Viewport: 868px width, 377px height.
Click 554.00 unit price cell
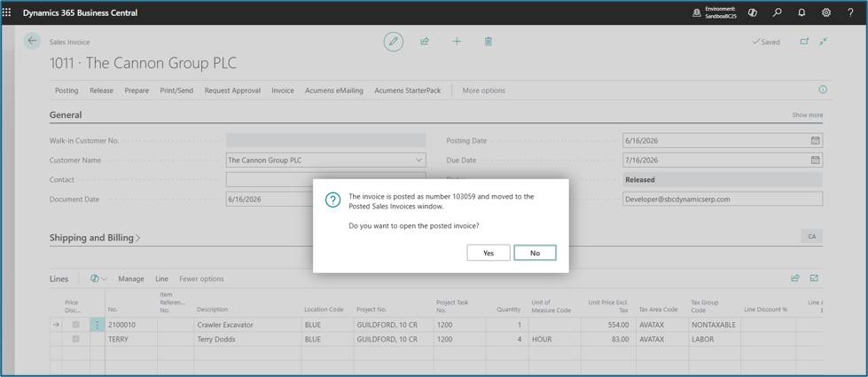[x=606, y=325]
